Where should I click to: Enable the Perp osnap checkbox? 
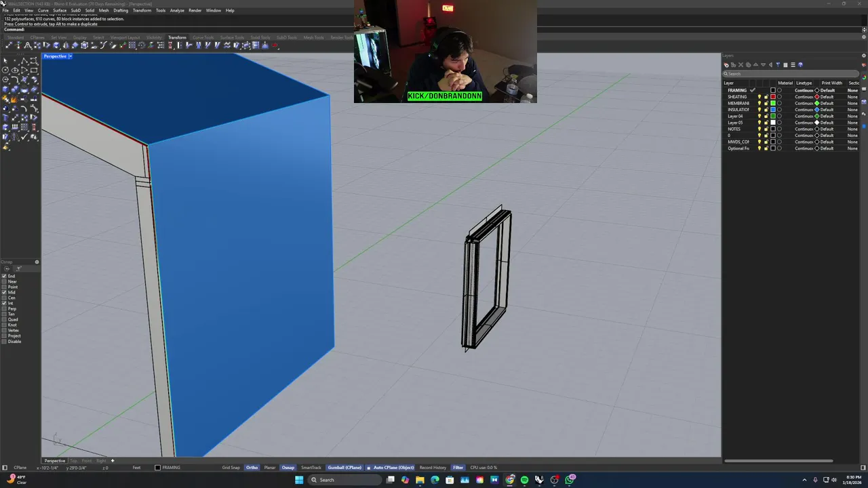coord(4,309)
